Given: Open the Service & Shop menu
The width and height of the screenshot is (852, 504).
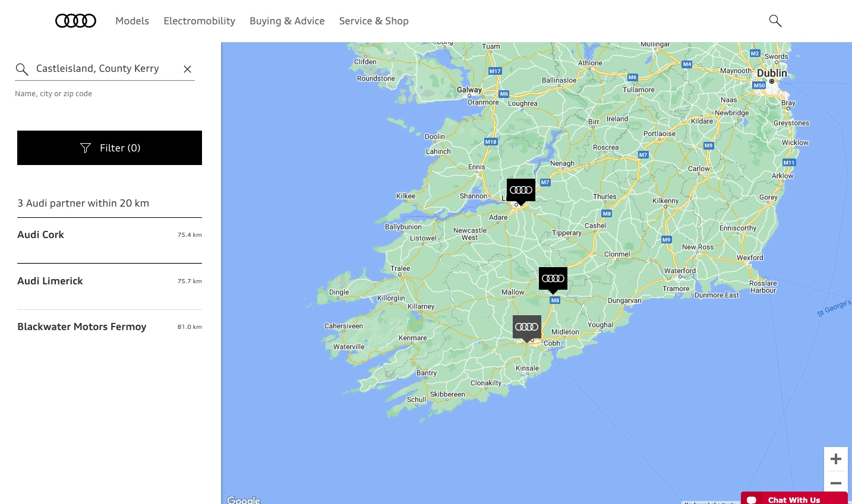Looking at the screenshot, I should tap(374, 21).
